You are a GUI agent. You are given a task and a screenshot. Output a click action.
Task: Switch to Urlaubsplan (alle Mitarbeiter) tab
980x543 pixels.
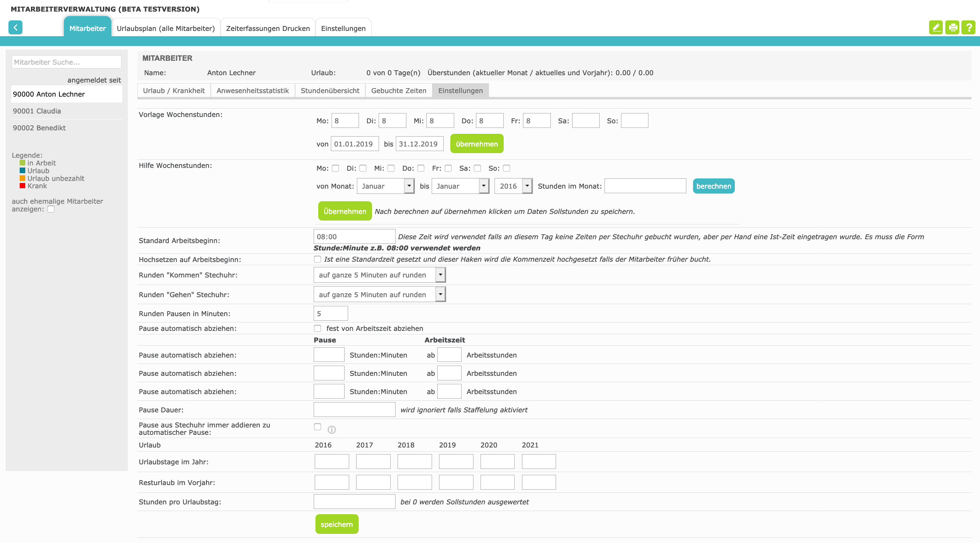point(165,28)
